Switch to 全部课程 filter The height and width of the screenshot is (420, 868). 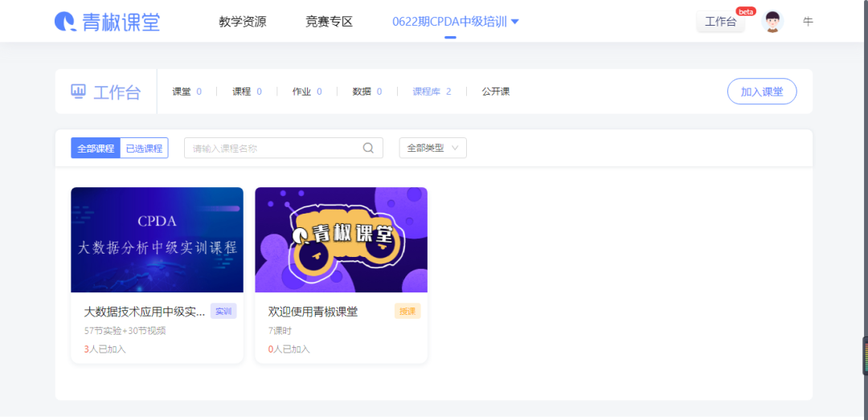[x=96, y=149]
